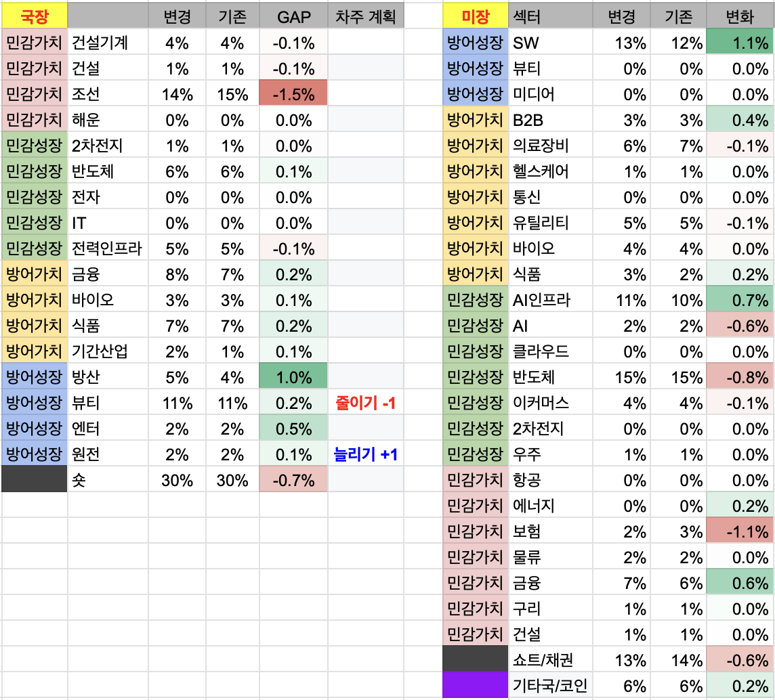Screen dimensions: 775x700
Task: Select the AI인프라 sector cell
Action: 550,300
